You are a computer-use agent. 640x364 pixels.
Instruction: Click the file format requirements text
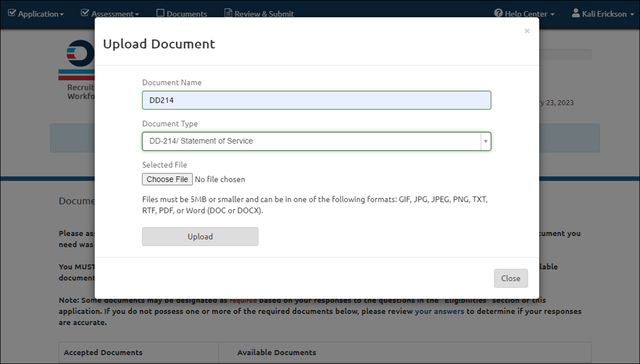point(315,205)
